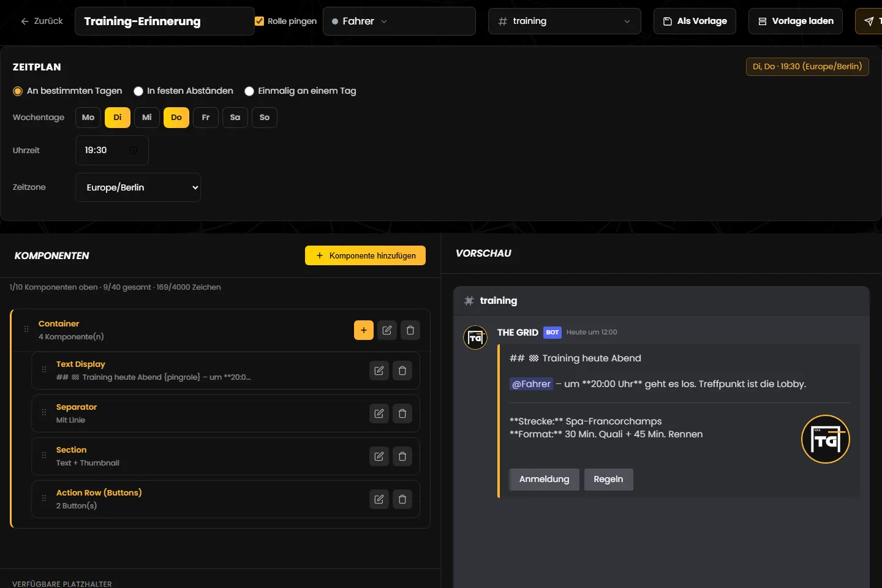Grab the Separator drag handle

[x=44, y=413]
